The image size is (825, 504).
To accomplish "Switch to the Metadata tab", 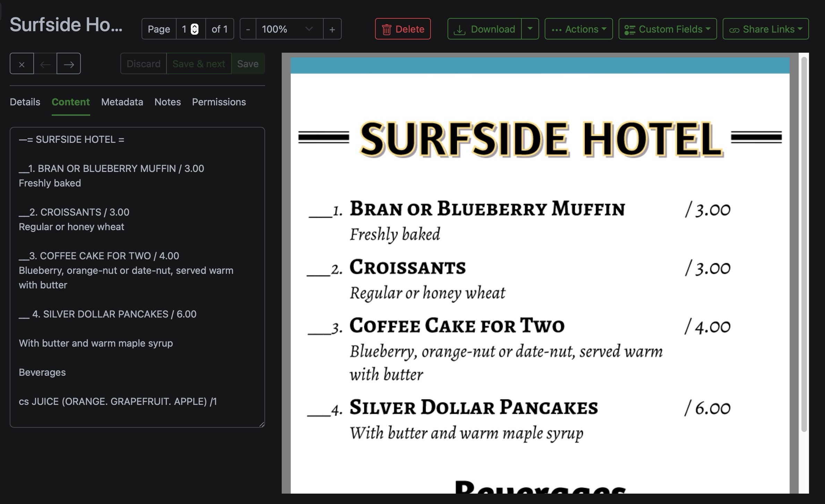I will click(x=122, y=102).
